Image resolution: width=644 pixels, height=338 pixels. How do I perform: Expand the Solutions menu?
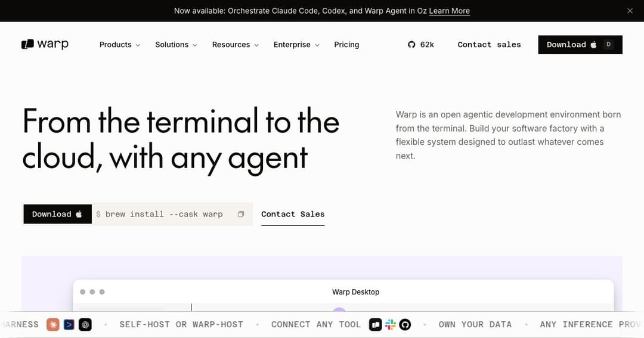click(x=176, y=44)
